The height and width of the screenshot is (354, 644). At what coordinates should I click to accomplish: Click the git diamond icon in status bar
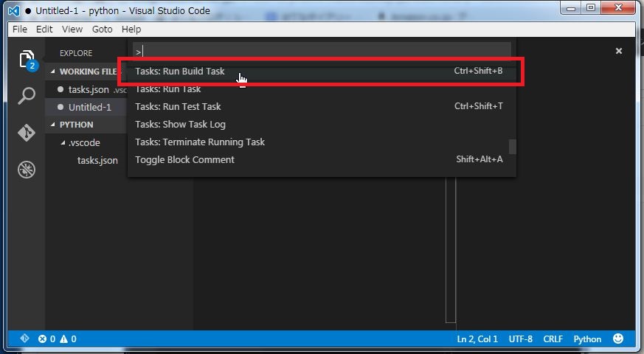click(x=24, y=339)
